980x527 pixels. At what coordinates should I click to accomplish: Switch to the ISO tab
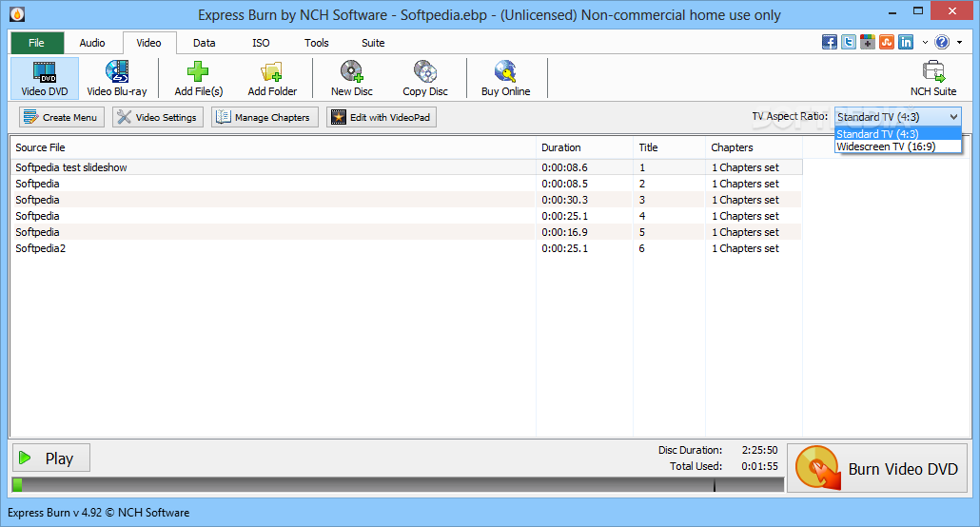point(261,43)
